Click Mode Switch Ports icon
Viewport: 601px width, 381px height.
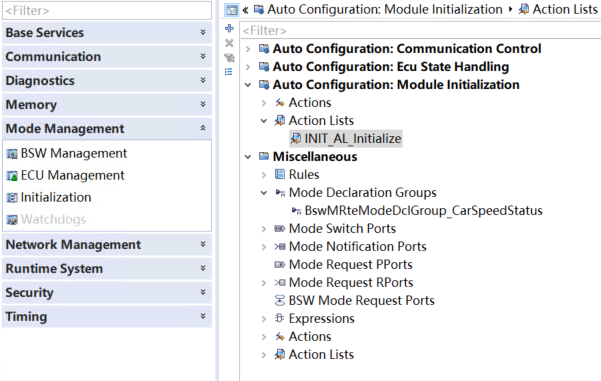[x=280, y=228]
